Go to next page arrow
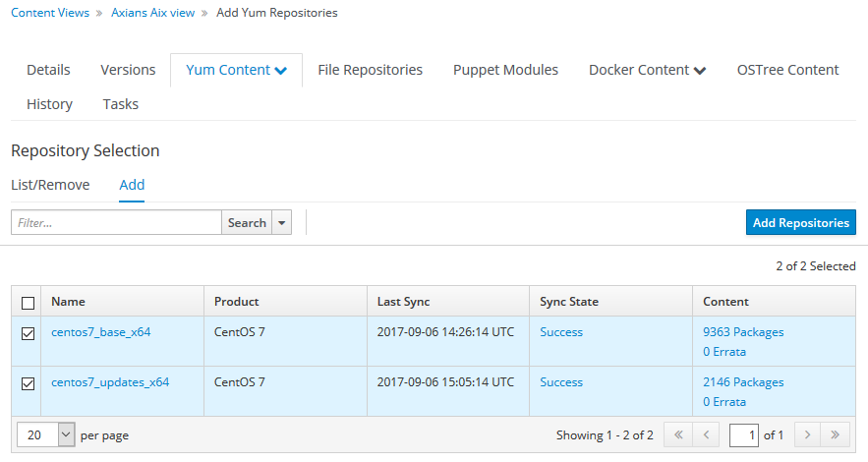 (x=807, y=434)
